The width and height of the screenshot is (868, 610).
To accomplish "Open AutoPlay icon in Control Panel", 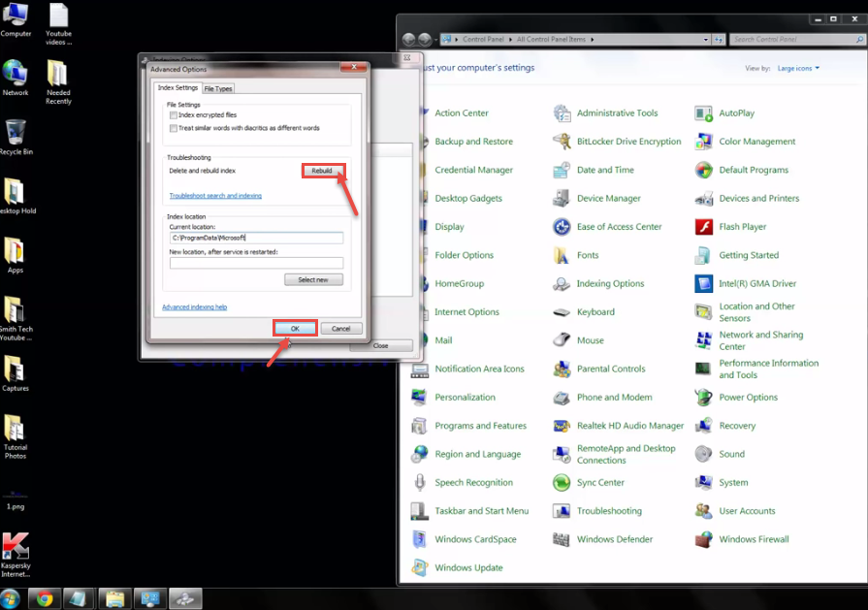I will [x=703, y=113].
